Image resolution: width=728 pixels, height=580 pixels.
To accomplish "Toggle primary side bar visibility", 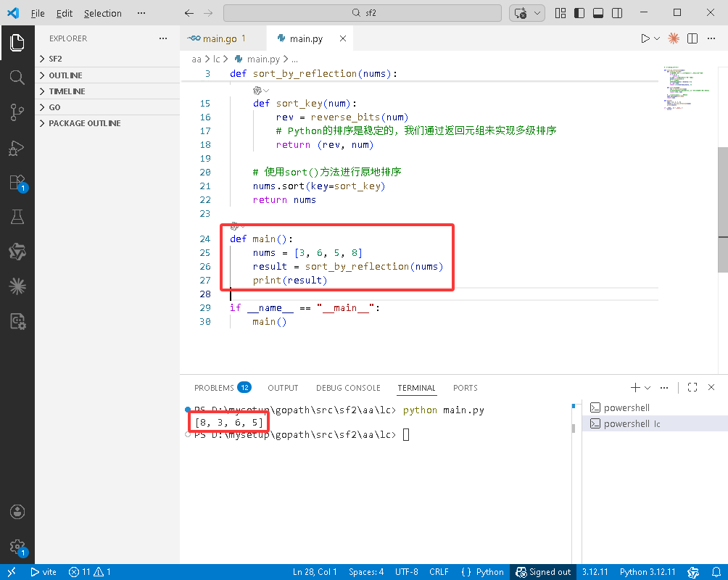I will pyautogui.click(x=579, y=13).
